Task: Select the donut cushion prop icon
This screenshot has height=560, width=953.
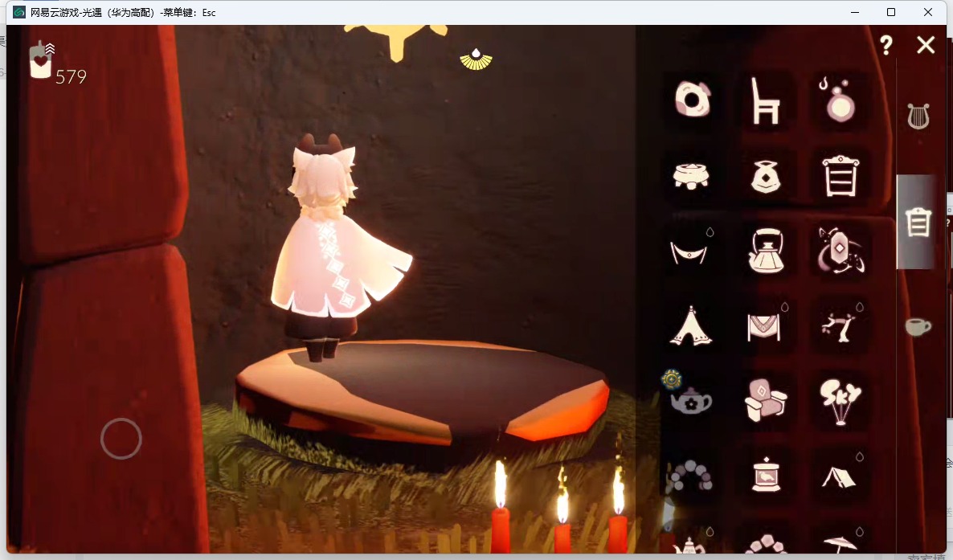Action: tap(692, 99)
